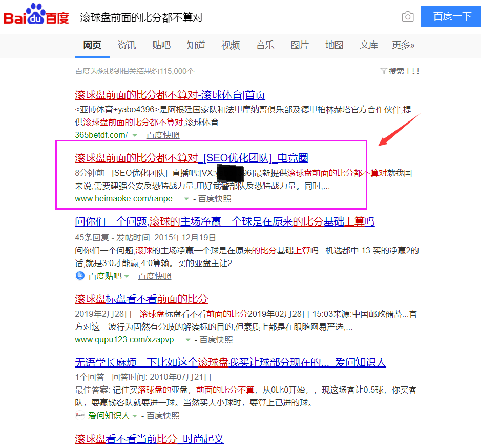Click the Baidu Tieba source icon
The width and height of the screenshot is (481, 448).
click(x=80, y=276)
